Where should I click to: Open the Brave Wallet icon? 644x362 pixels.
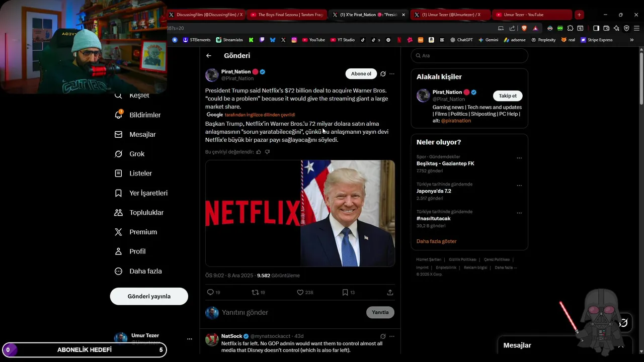tap(606, 28)
